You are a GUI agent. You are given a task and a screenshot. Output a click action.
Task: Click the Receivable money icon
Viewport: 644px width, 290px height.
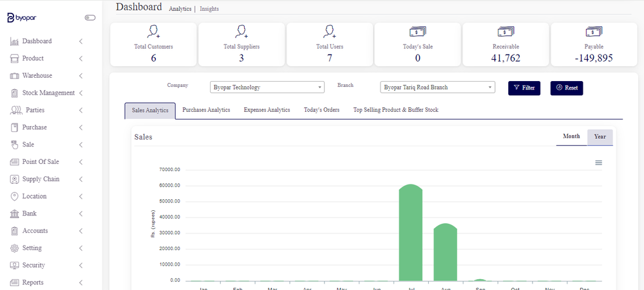(x=506, y=32)
